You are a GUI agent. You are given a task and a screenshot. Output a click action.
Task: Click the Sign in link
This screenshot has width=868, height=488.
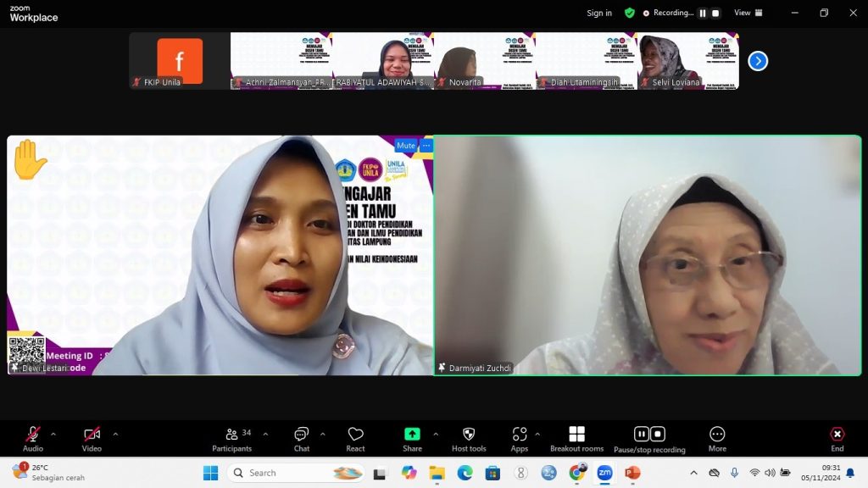599,13
